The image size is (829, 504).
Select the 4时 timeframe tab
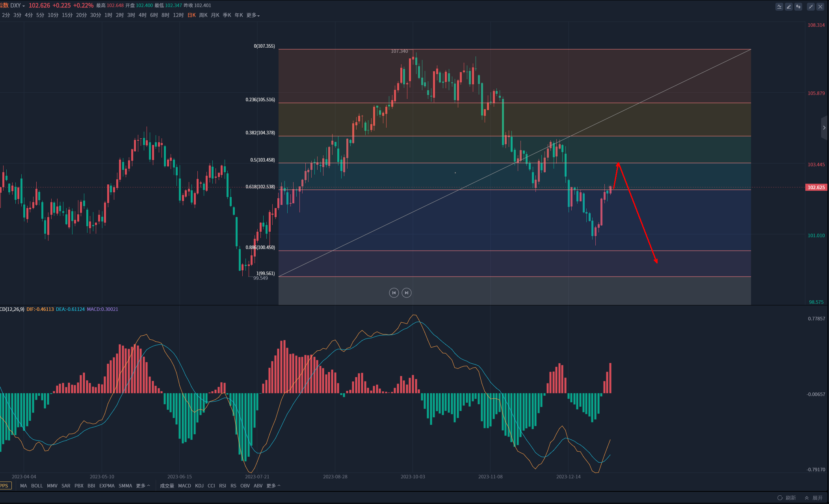143,15
